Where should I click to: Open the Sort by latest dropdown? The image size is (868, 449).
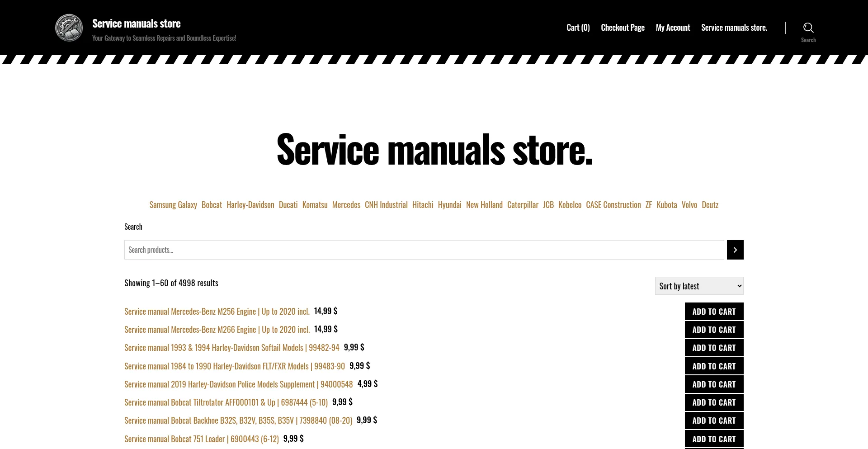(699, 286)
